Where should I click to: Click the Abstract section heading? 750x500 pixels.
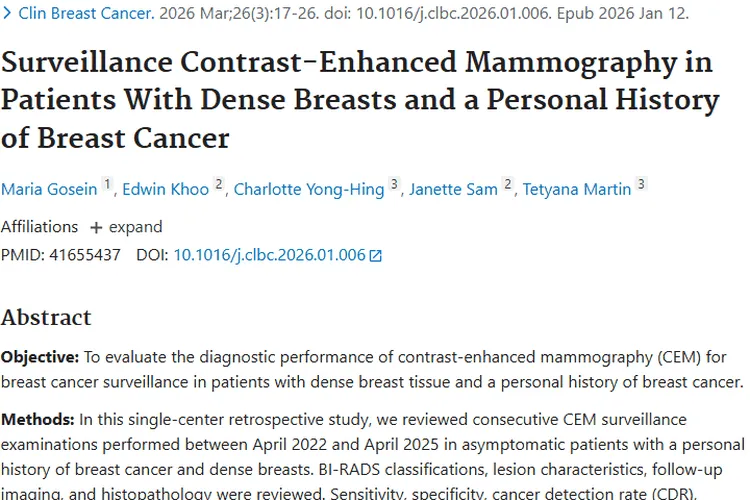pos(46,318)
